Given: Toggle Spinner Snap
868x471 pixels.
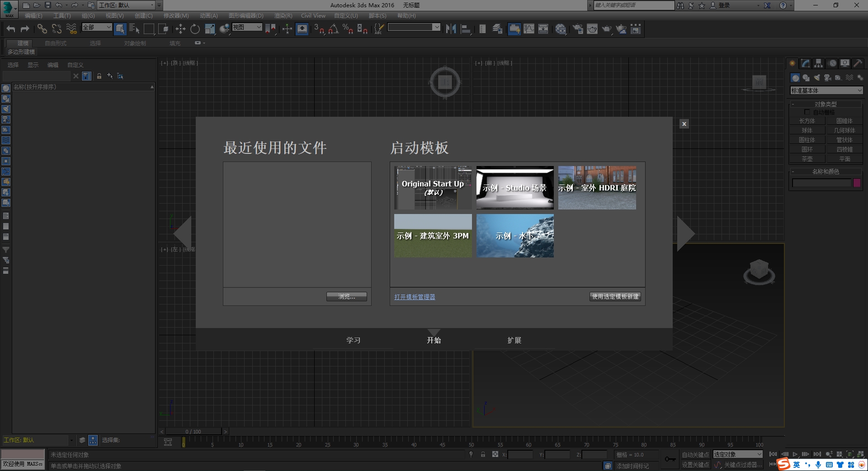Looking at the screenshot, I should (x=362, y=29).
